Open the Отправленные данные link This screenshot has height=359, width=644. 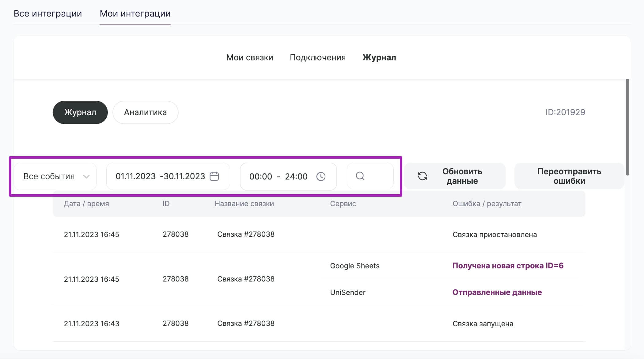(497, 292)
